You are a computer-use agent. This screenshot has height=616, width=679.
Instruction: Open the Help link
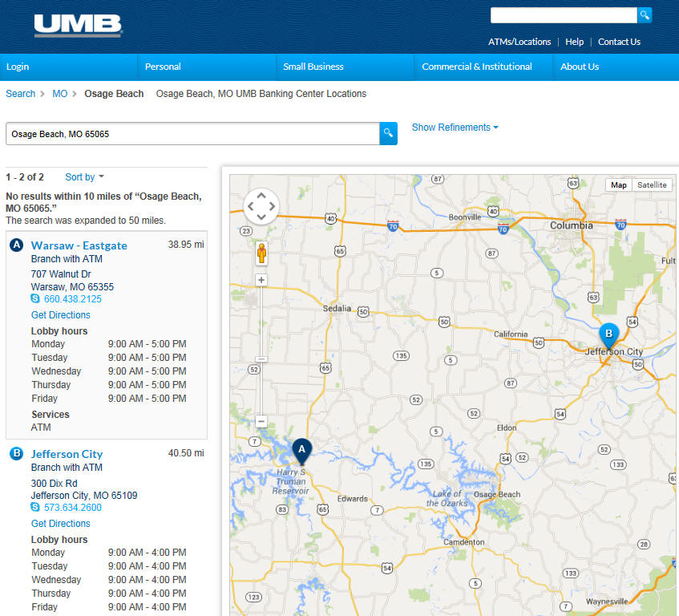(574, 42)
